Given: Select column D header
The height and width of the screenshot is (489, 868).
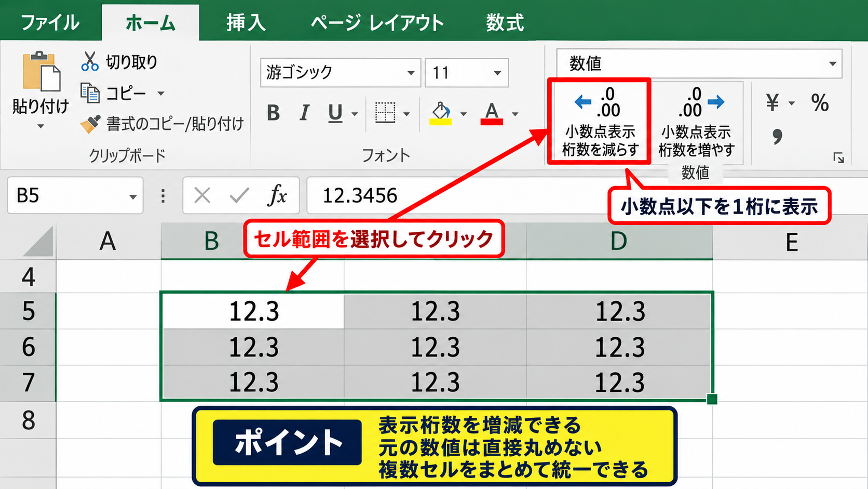Looking at the screenshot, I should click(619, 241).
